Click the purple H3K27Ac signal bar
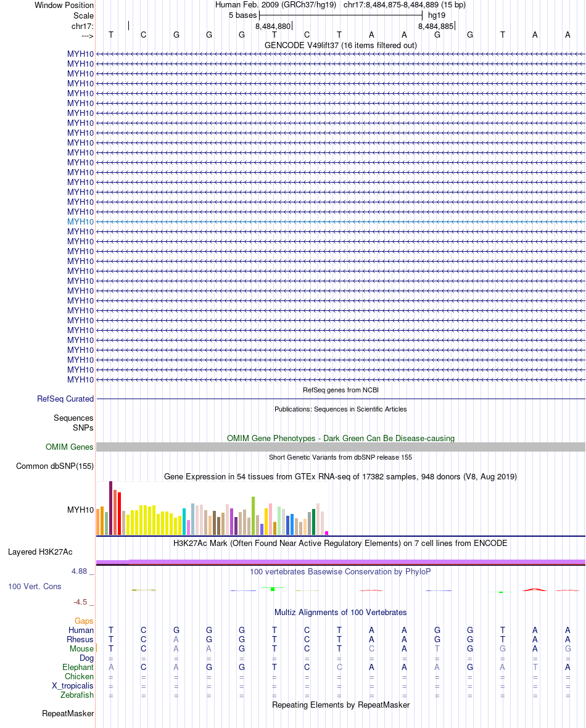Screen dimensions: 586x728 340,562
